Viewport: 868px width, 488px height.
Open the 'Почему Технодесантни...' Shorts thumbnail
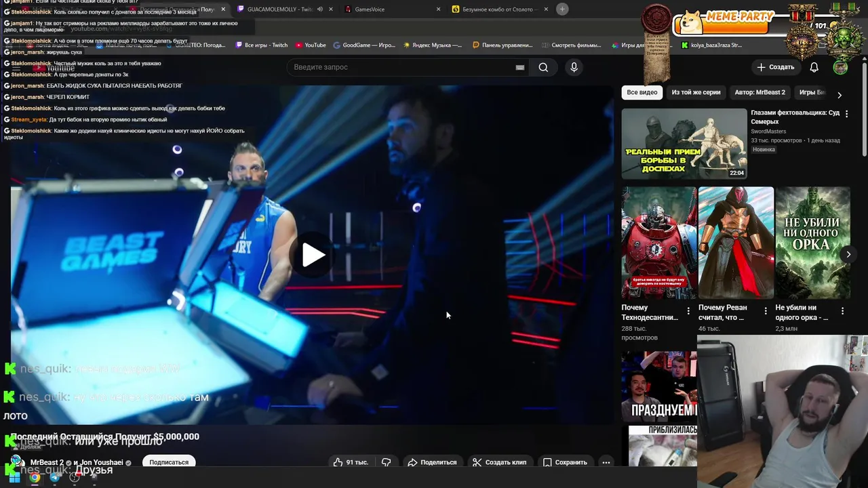click(x=659, y=243)
